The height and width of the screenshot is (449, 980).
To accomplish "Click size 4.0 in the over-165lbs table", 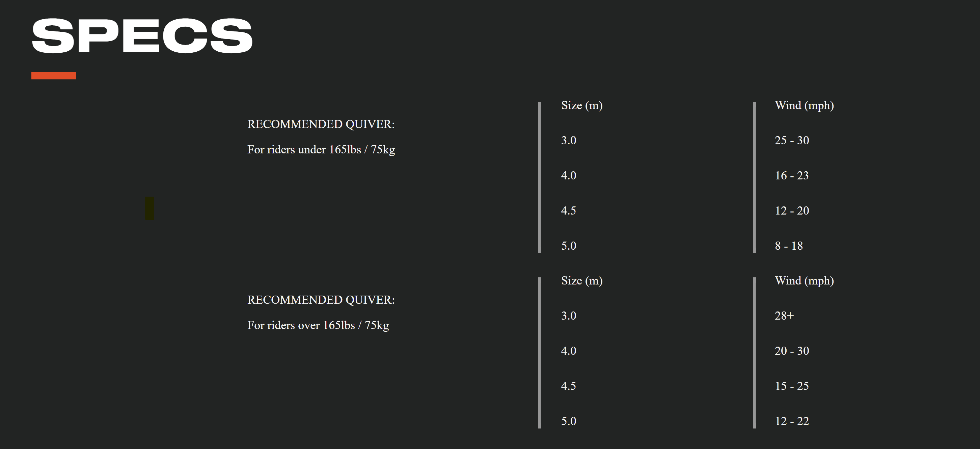I will pyautogui.click(x=568, y=351).
